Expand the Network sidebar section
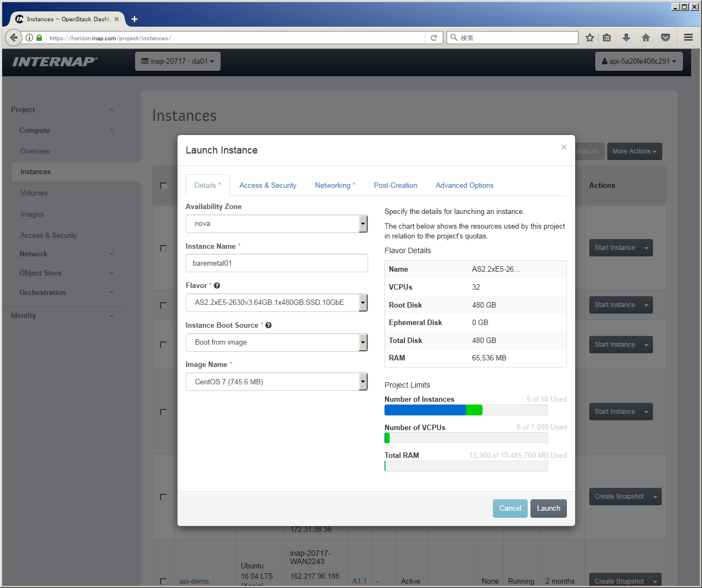 66,254
